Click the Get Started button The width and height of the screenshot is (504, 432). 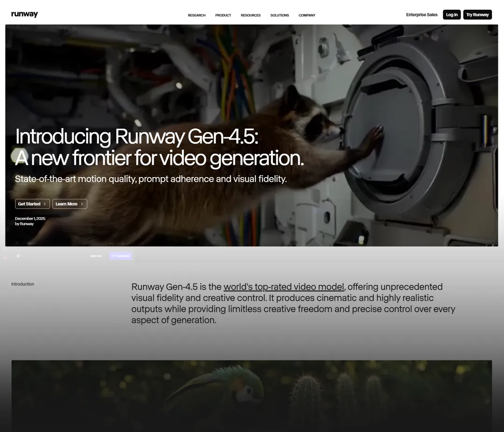(32, 204)
